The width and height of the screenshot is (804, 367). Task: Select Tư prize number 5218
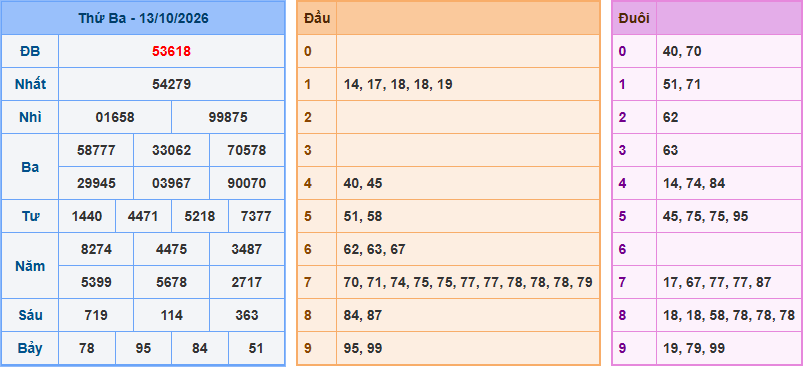point(199,216)
